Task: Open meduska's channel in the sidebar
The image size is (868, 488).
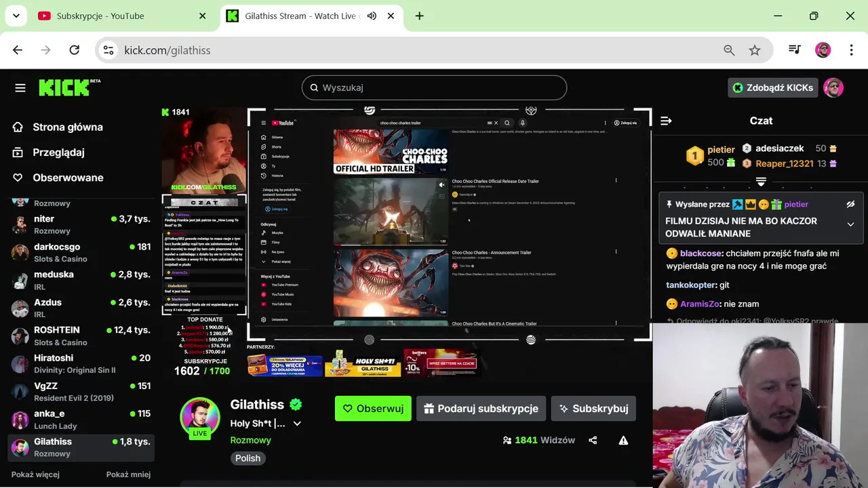Action: [x=81, y=280]
